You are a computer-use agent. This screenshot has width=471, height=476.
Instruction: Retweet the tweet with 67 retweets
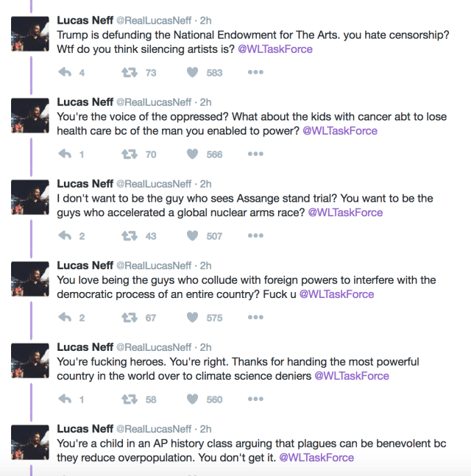tap(130, 317)
